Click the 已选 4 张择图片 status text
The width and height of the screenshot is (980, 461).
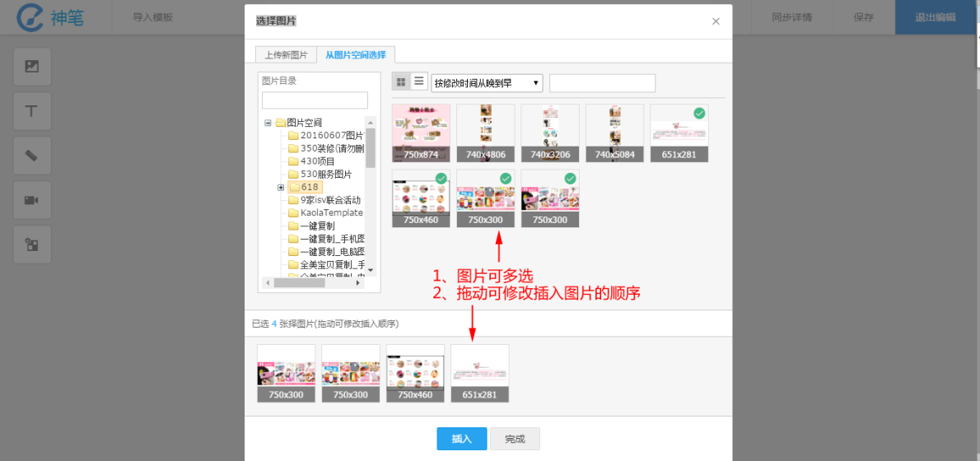click(x=325, y=324)
